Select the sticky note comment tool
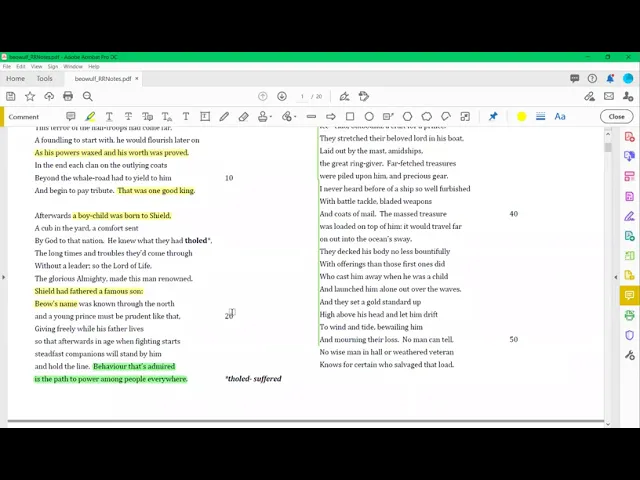The image size is (640, 480). [x=71, y=117]
